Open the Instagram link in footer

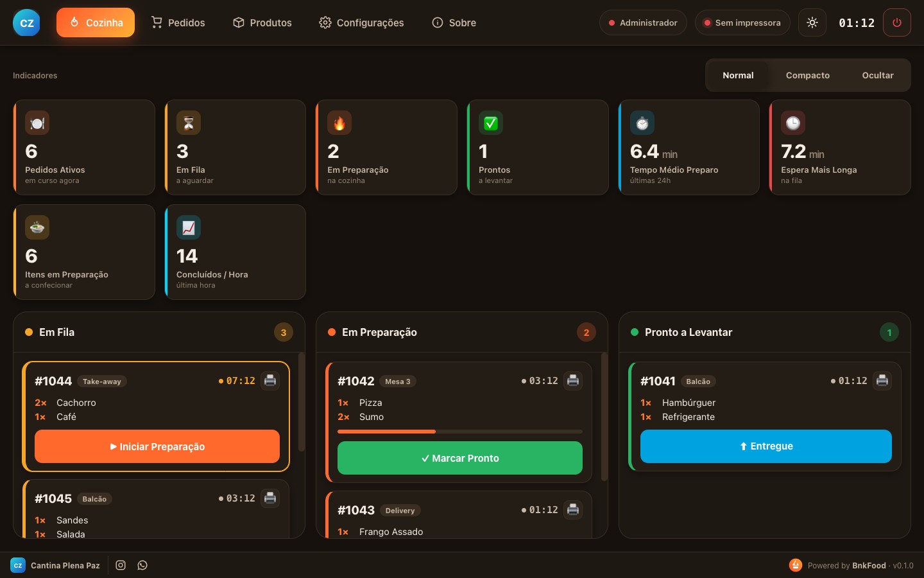click(121, 565)
